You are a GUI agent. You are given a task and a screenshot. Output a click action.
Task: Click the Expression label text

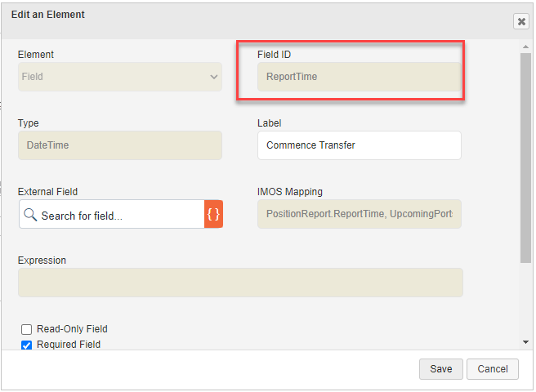[x=42, y=261]
